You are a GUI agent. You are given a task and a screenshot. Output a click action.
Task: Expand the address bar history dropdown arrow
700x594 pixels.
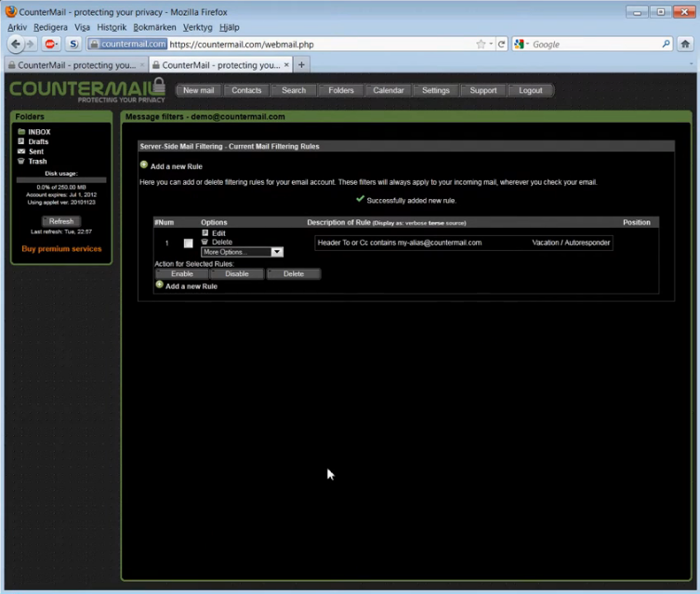(491, 44)
